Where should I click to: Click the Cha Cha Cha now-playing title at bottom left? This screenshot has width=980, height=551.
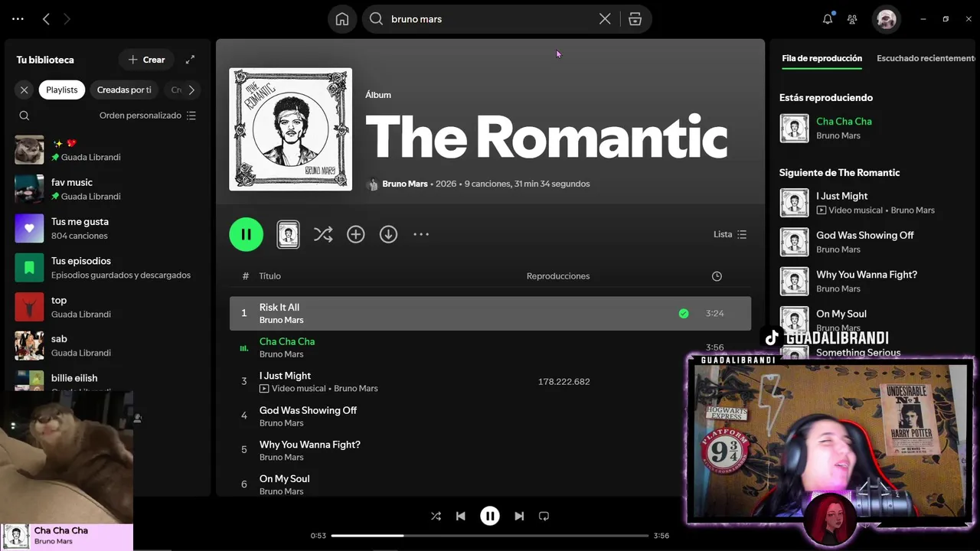(x=61, y=530)
